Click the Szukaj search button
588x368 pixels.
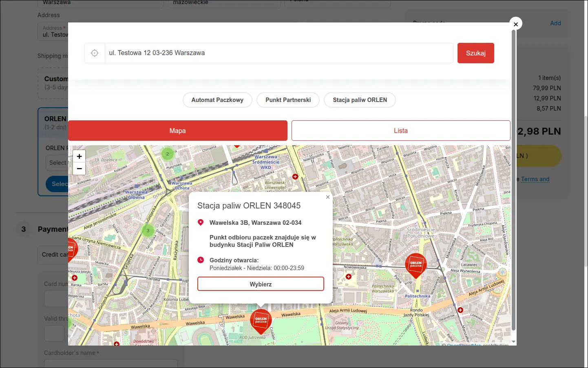[x=476, y=53]
